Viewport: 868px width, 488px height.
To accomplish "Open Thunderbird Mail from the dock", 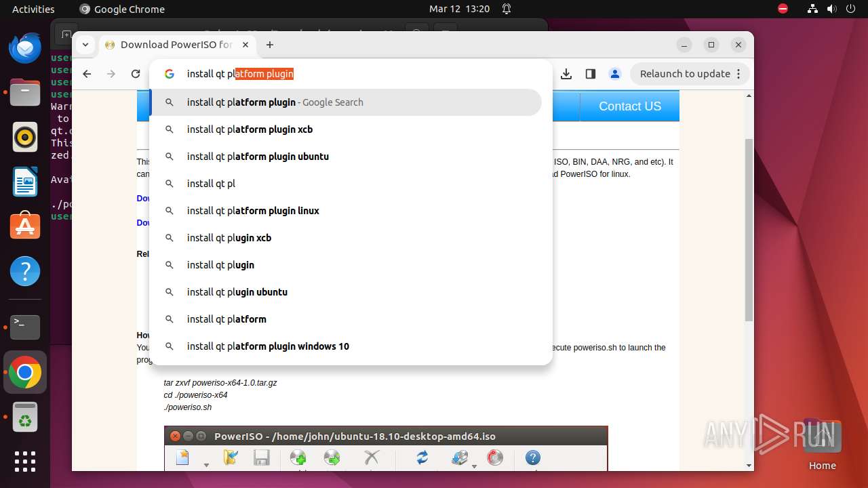I will pos(25,48).
